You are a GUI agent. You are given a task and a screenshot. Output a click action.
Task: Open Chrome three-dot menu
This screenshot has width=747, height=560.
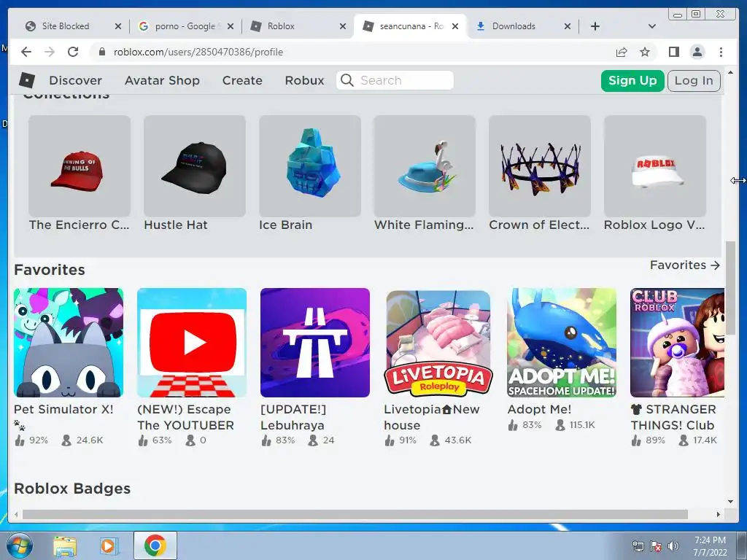tap(721, 52)
